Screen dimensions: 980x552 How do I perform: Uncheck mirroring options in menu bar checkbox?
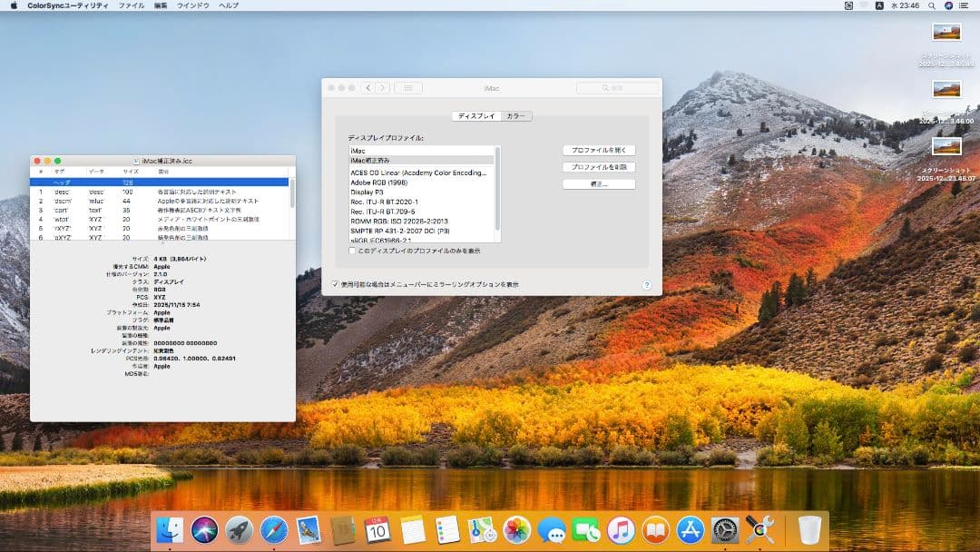(336, 284)
